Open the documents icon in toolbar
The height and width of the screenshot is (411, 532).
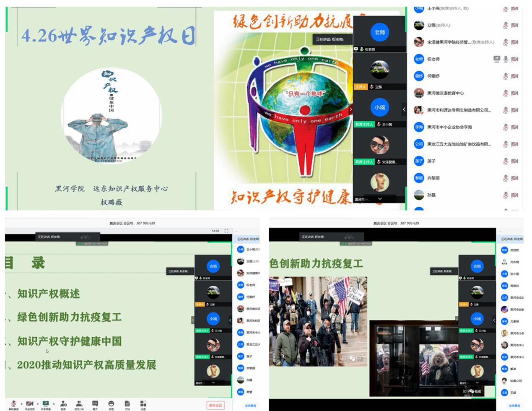click(x=127, y=403)
